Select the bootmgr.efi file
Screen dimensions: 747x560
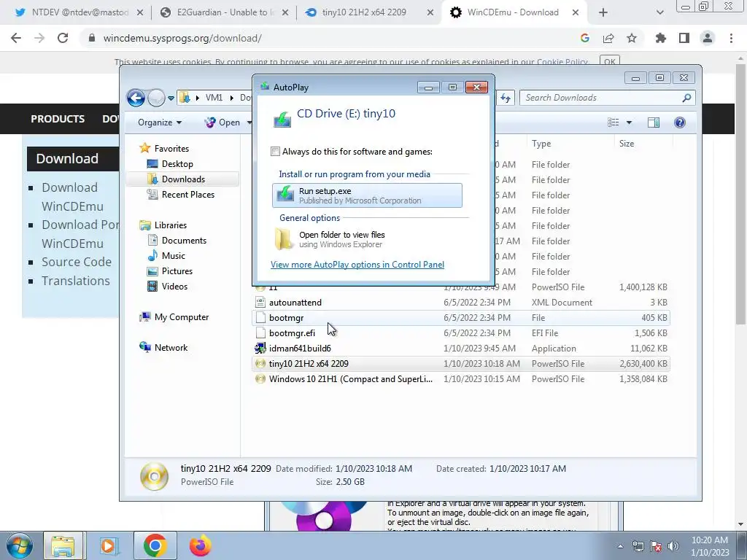(x=461, y=332)
